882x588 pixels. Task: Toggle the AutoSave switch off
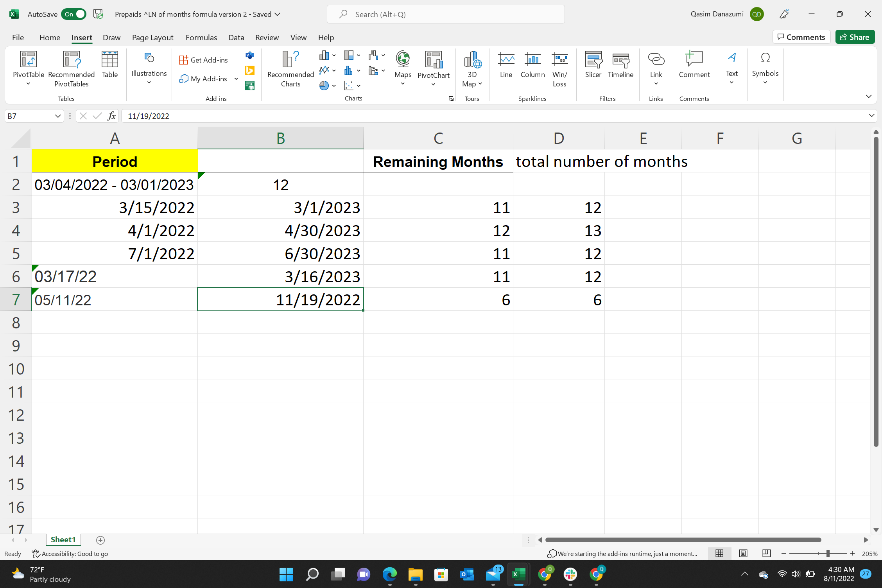74,14
